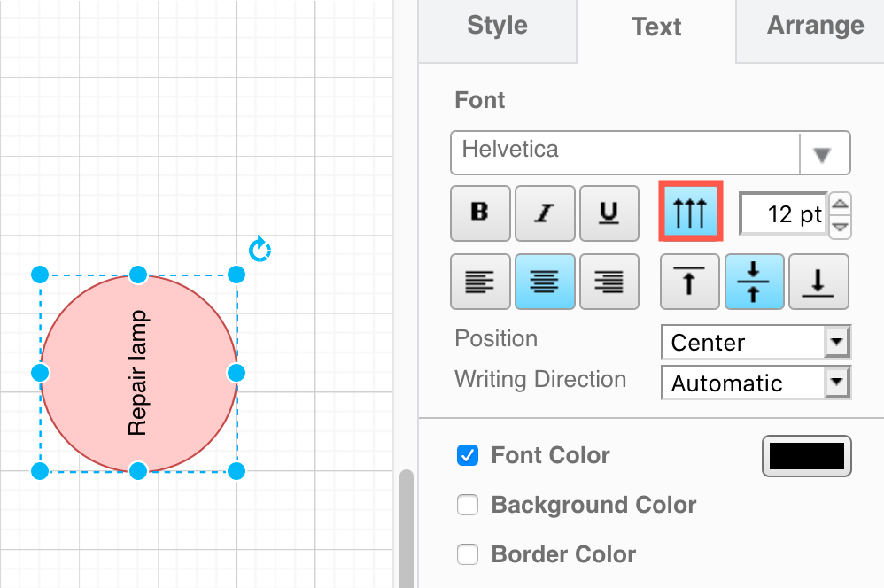Viewport: 884px width, 588px height.
Task: Set vertical alignment to bottom
Action: (x=818, y=282)
